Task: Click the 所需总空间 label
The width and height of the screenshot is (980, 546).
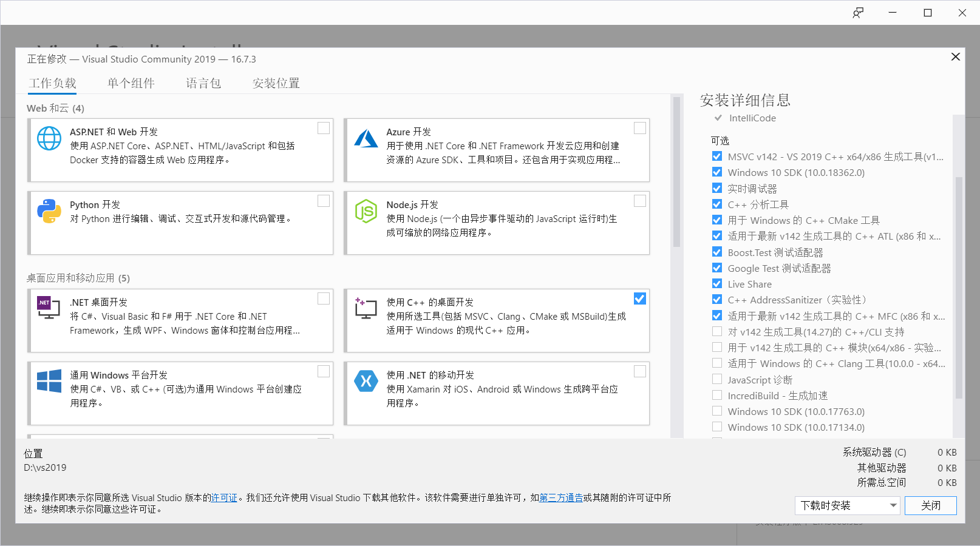Action: click(x=882, y=482)
